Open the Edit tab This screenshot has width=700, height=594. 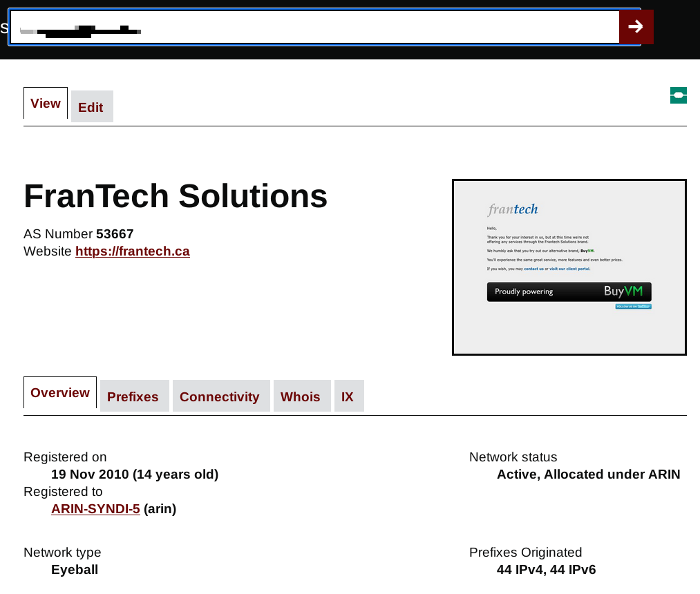pos(91,107)
